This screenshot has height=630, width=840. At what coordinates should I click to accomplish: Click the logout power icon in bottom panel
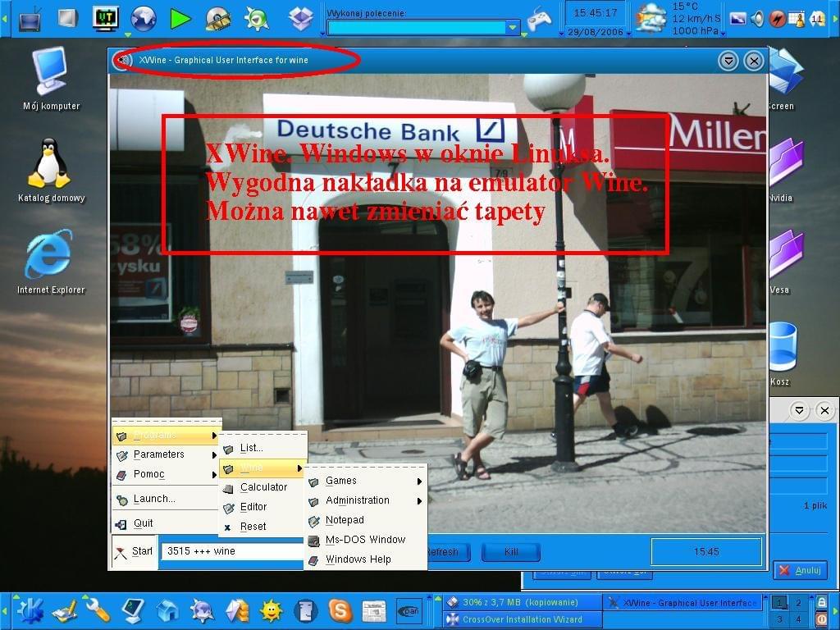[x=821, y=619]
